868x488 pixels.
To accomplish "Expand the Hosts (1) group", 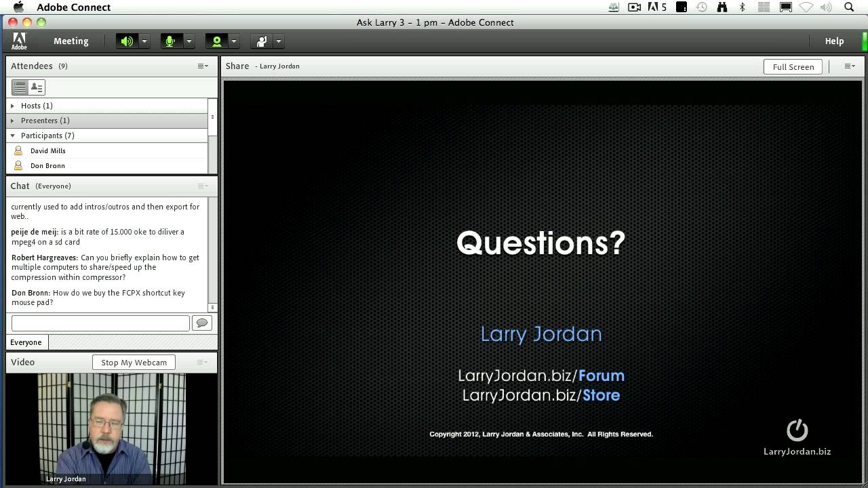I will click(x=13, y=106).
